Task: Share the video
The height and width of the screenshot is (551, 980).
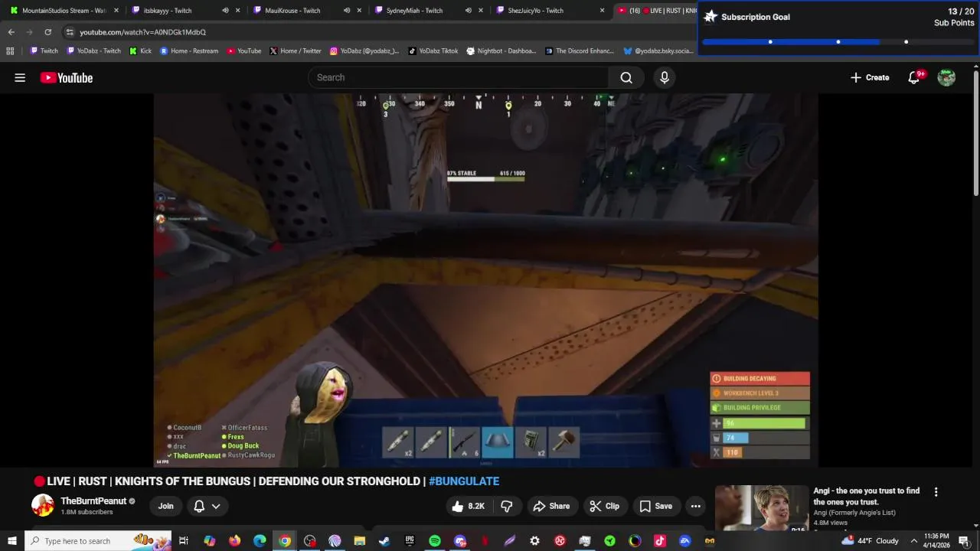Action: (551, 506)
